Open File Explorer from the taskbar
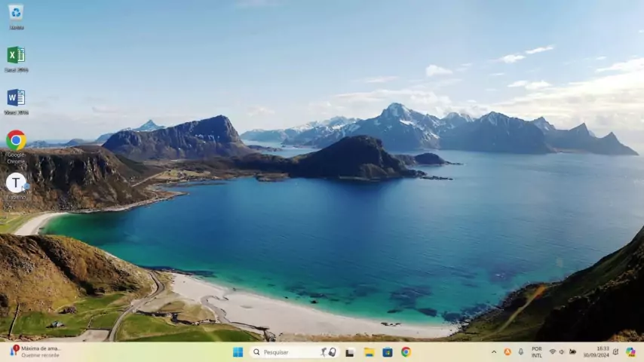 369,352
